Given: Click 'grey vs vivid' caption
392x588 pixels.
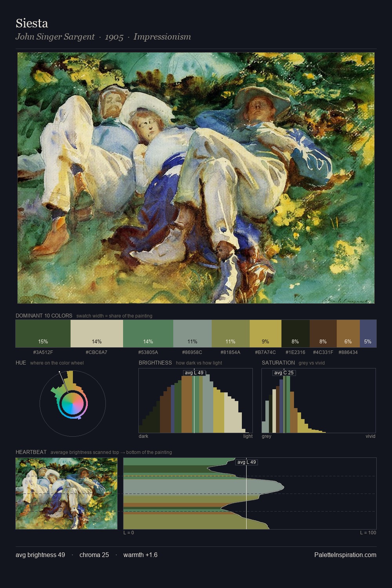Looking at the screenshot, I should tap(312, 363).
